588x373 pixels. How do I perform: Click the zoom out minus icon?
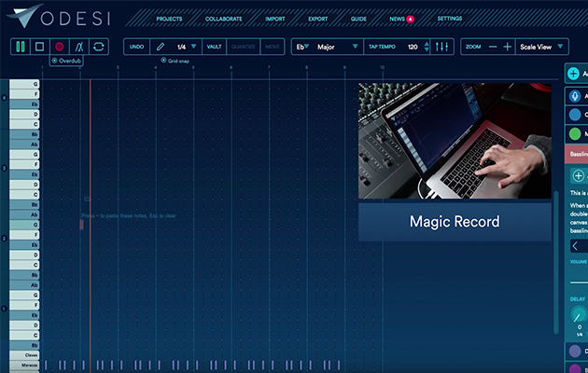[491, 47]
